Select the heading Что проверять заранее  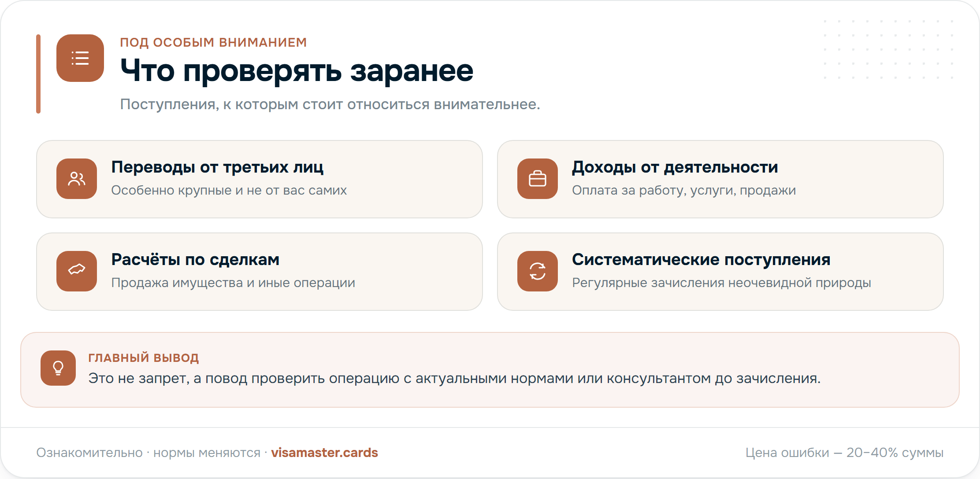(297, 71)
